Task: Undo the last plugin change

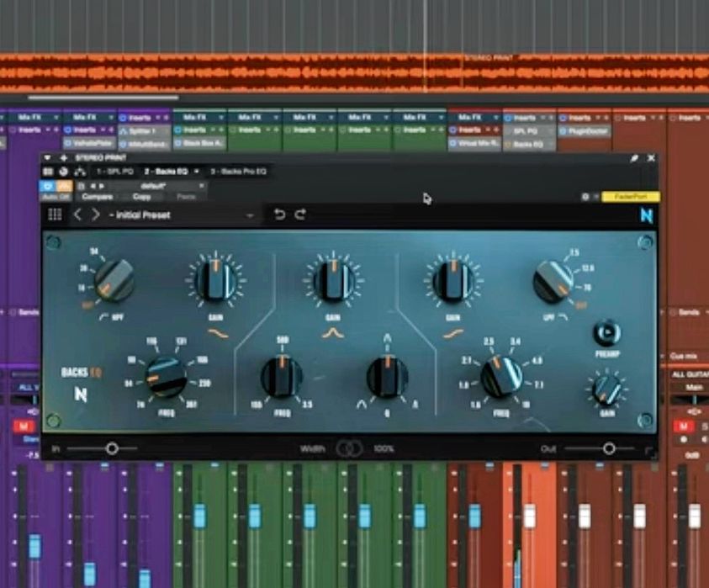Action: click(279, 214)
